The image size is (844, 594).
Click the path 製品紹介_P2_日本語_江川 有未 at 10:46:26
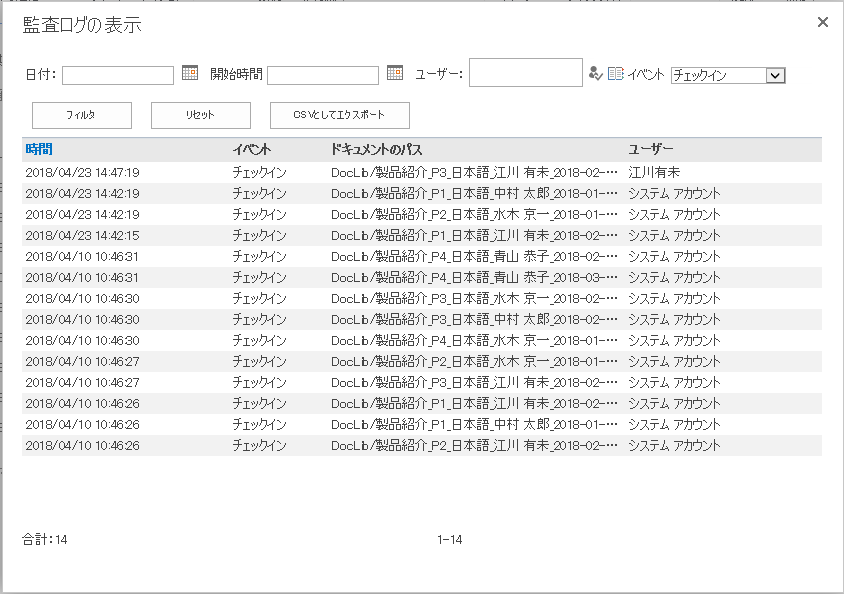[474, 446]
